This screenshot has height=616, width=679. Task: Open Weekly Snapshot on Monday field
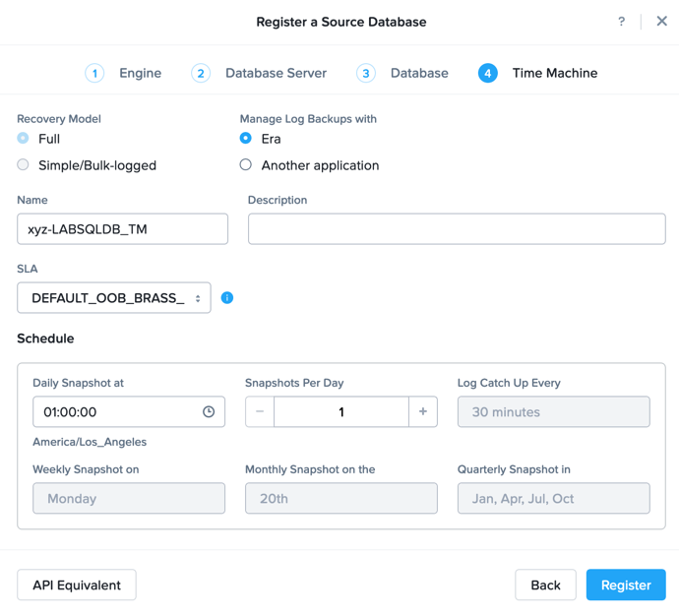tap(129, 498)
